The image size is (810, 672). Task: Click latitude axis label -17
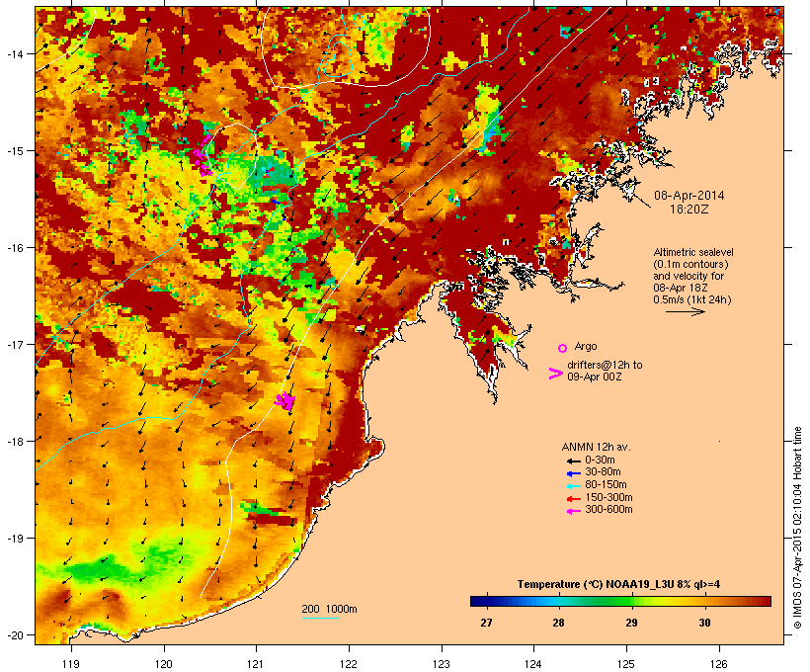tap(14, 344)
